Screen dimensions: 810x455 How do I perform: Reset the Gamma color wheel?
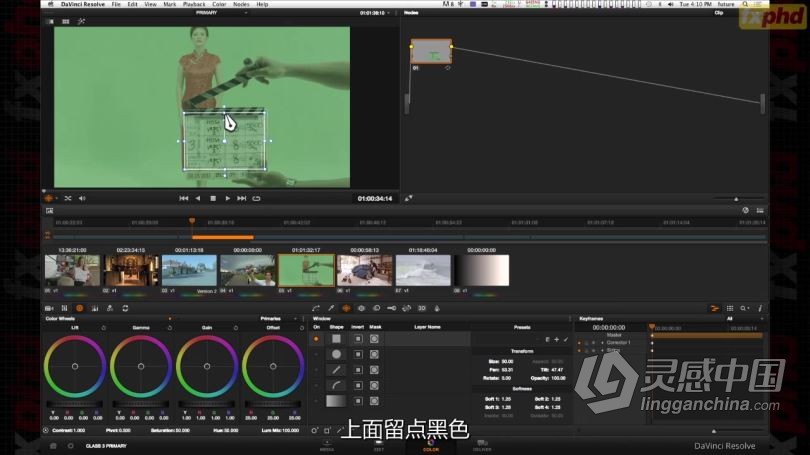coord(169,328)
